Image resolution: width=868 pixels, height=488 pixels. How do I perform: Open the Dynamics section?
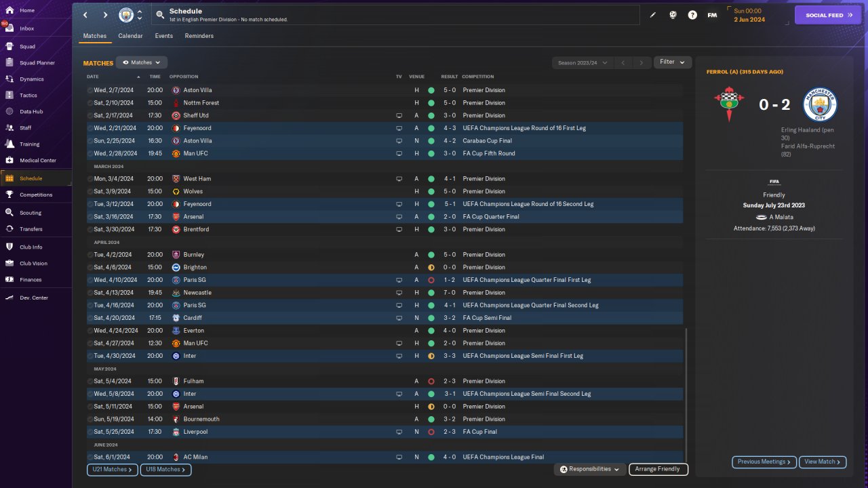pyautogui.click(x=31, y=79)
